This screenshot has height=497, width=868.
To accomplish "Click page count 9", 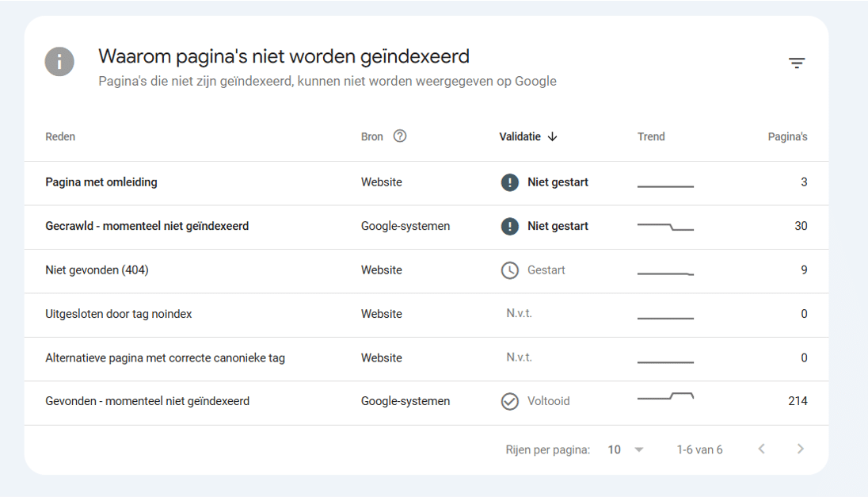I will (804, 270).
